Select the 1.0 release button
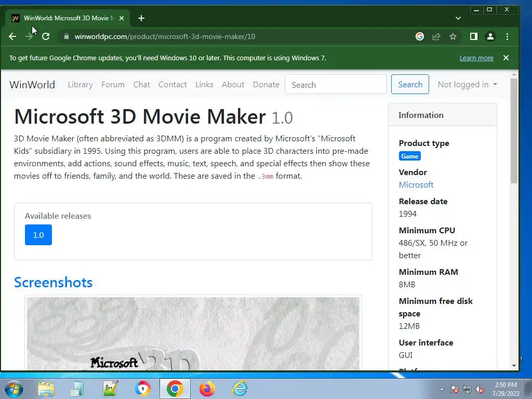The width and height of the screenshot is (532, 399). 38,235
